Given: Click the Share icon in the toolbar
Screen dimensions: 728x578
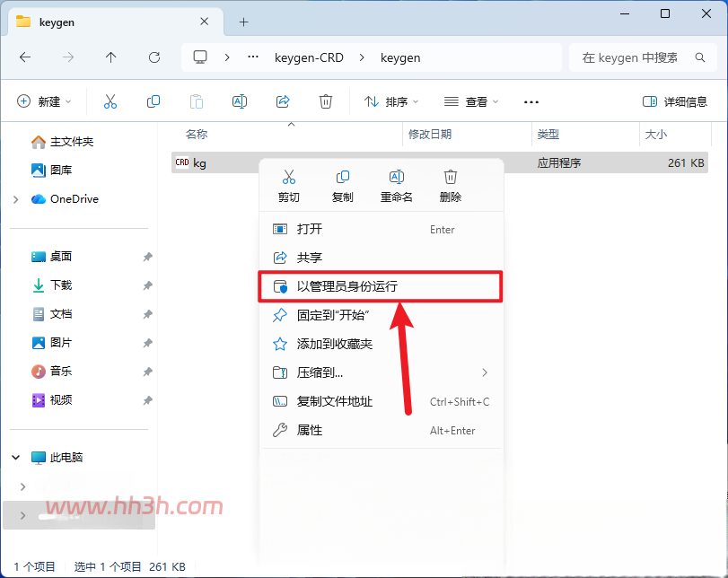Looking at the screenshot, I should click(x=283, y=101).
